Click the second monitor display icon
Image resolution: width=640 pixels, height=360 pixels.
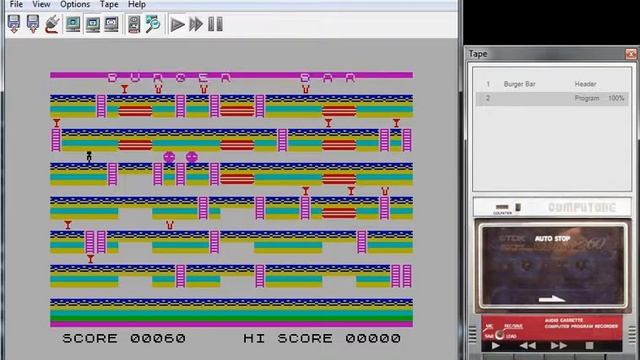[x=93, y=24]
